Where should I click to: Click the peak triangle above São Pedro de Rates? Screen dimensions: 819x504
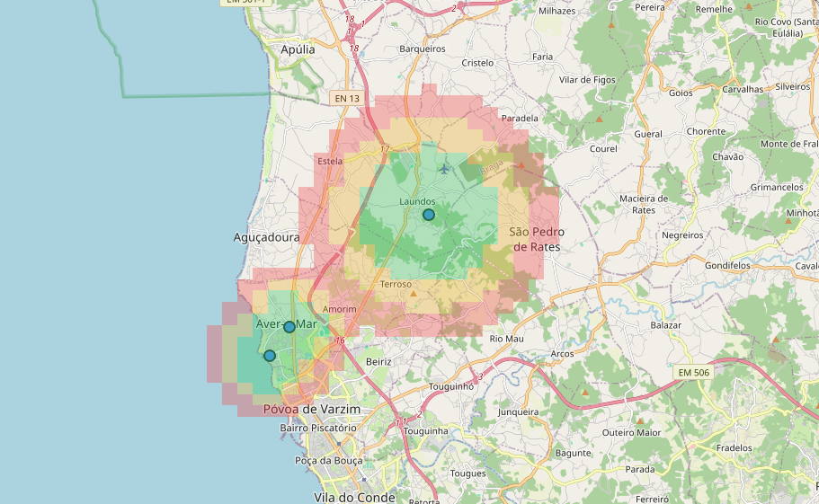521,165
